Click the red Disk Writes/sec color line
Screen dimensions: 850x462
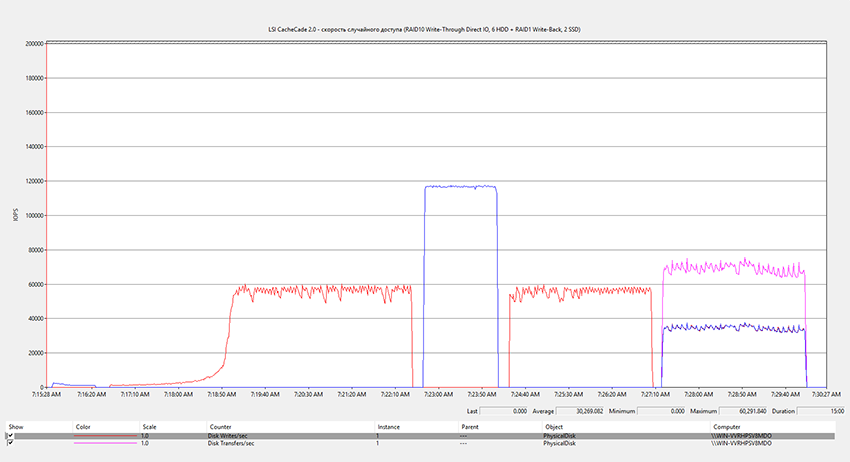point(105,436)
